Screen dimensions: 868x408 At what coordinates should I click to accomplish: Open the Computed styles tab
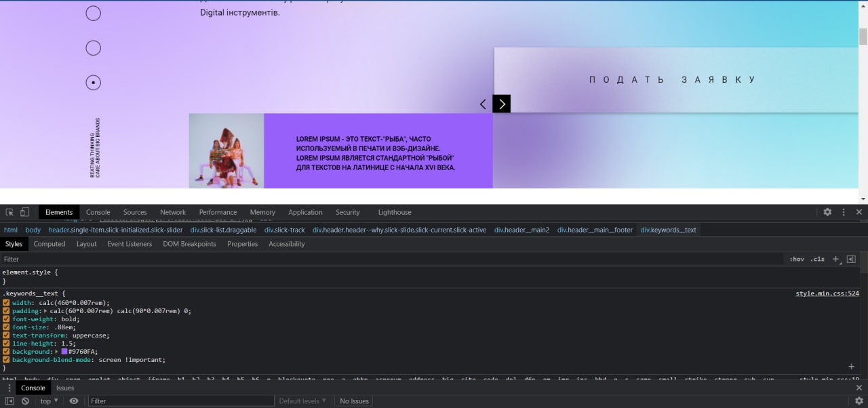pos(50,244)
